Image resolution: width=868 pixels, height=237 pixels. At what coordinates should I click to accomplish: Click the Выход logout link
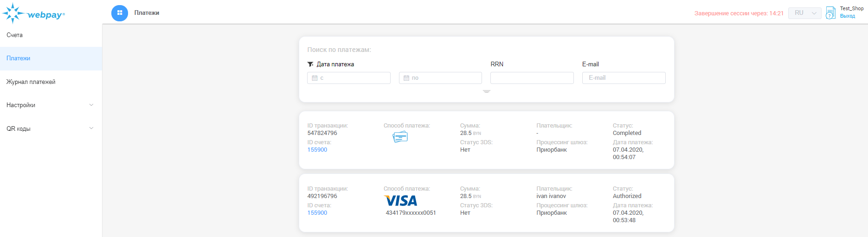848,16
